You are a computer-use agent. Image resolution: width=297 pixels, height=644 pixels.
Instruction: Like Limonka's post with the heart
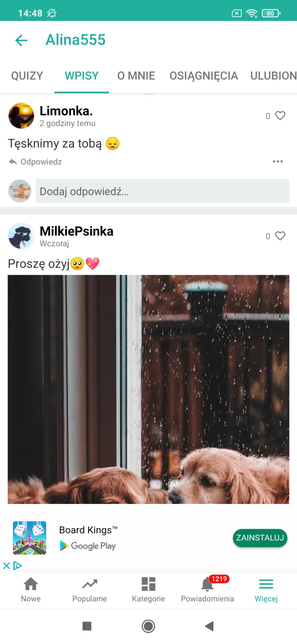click(280, 116)
